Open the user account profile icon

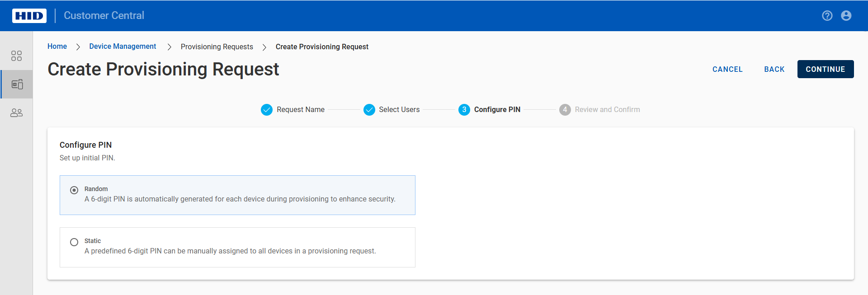846,16
